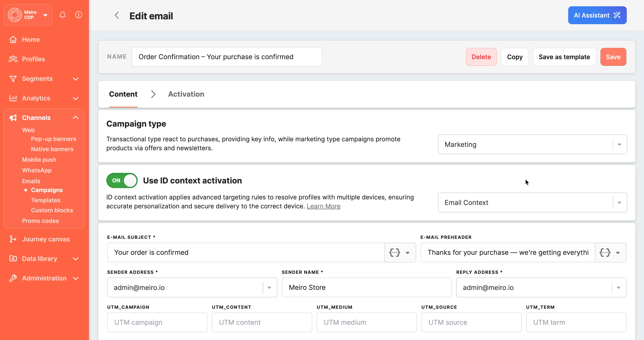Expand the sender address dropdown
Image resolution: width=644 pixels, height=340 pixels.
pyautogui.click(x=269, y=287)
